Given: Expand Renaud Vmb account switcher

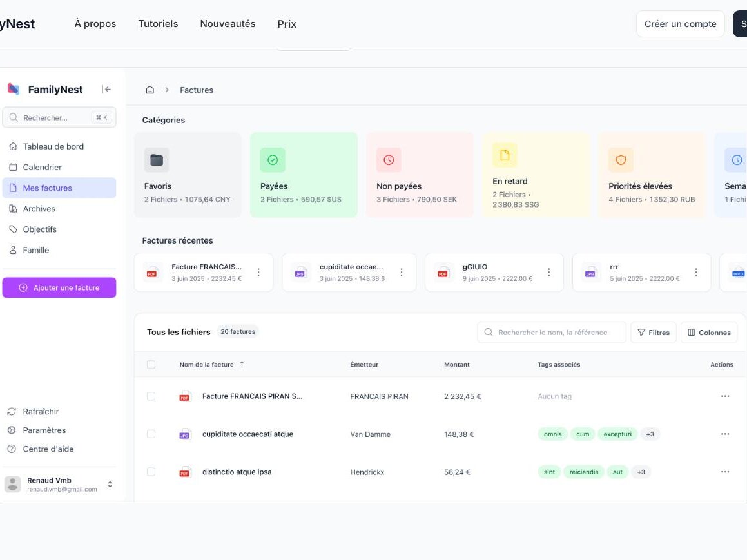Looking at the screenshot, I should pyautogui.click(x=110, y=485).
